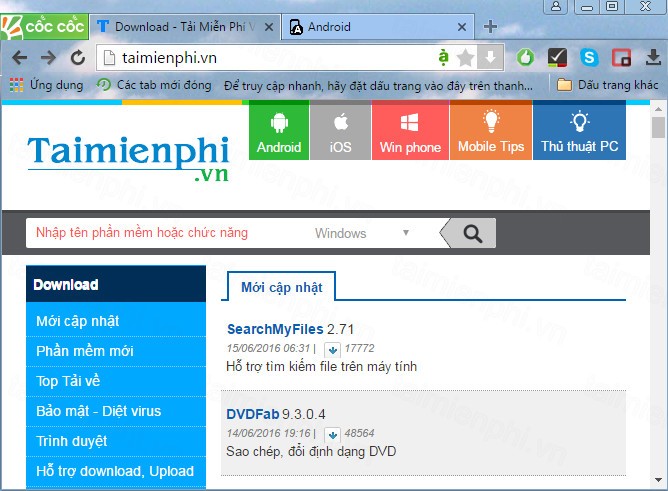Screen dimensions: 668x491
Task: Click the Taimienphi.vn site logo
Action: tap(128, 158)
